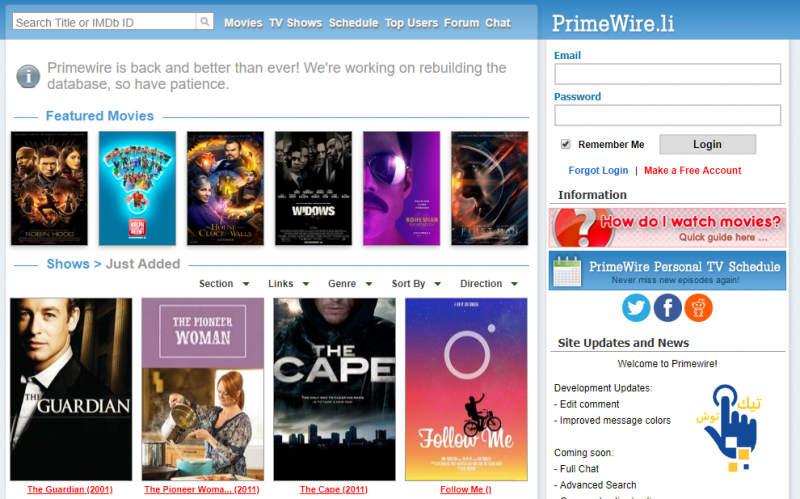Open The Pioneer Woman show poster
800x499 pixels.
203,389
